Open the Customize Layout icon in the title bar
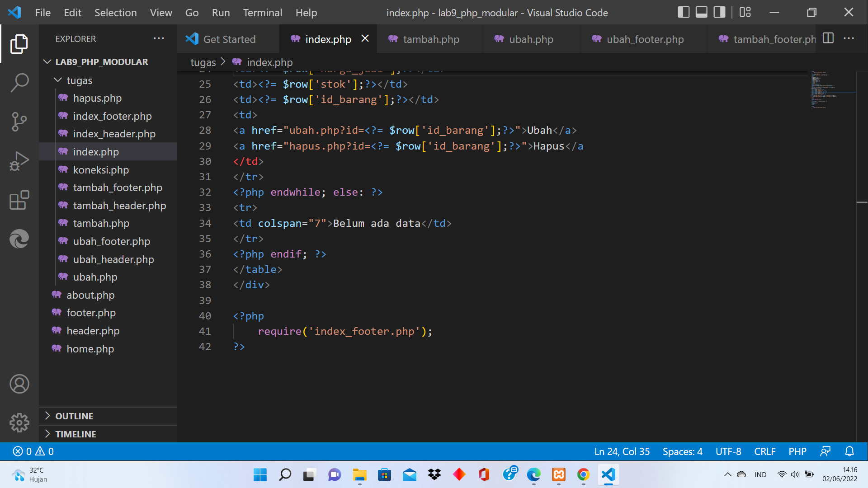 pos(745,12)
